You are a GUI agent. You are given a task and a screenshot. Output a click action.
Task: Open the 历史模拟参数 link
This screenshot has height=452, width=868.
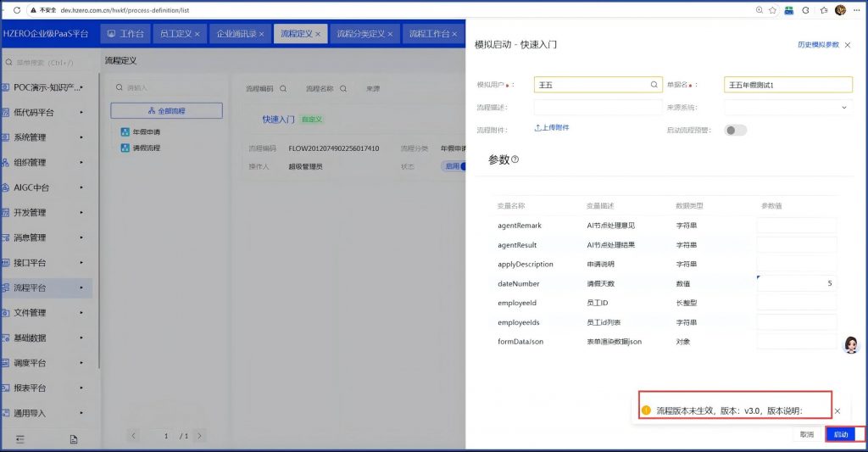click(818, 44)
